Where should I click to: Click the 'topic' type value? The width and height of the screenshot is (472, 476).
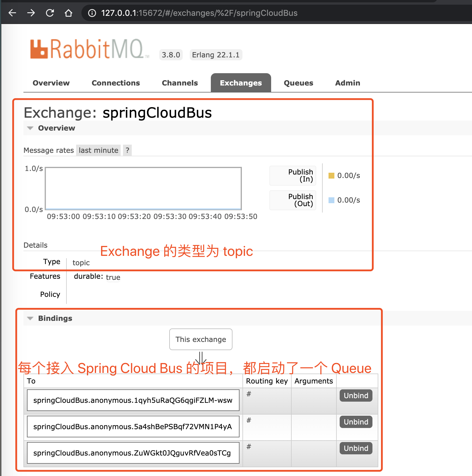pos(81,263)
